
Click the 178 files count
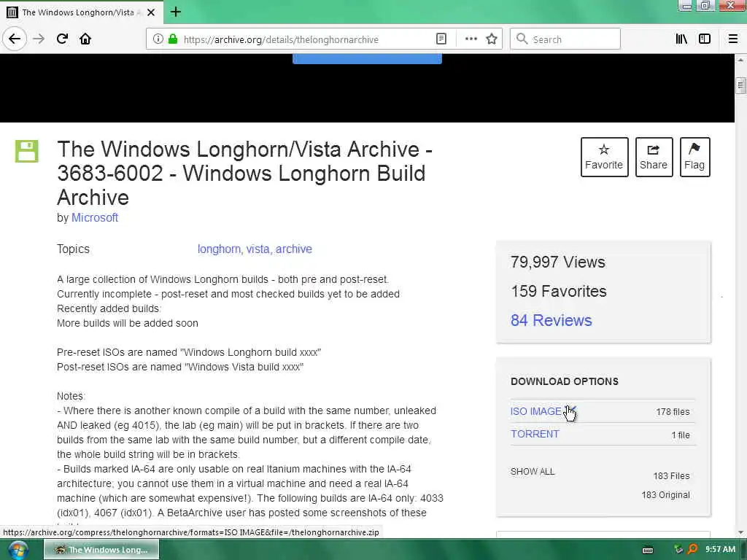pos(673,412)
